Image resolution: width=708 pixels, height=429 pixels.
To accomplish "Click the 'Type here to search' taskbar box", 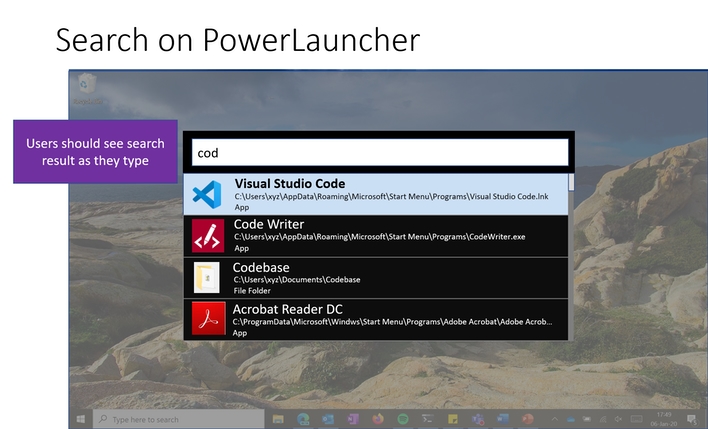I will tap(178, 419).
